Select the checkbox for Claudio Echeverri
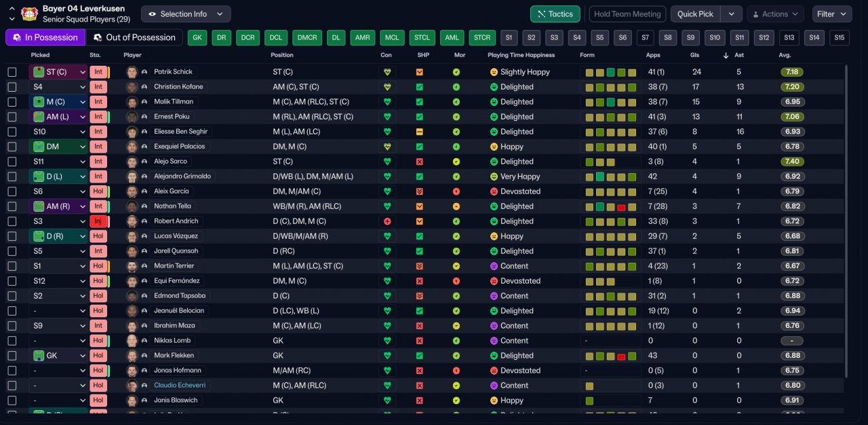This screenshot has width=868, height=425. tap(12, 386)
